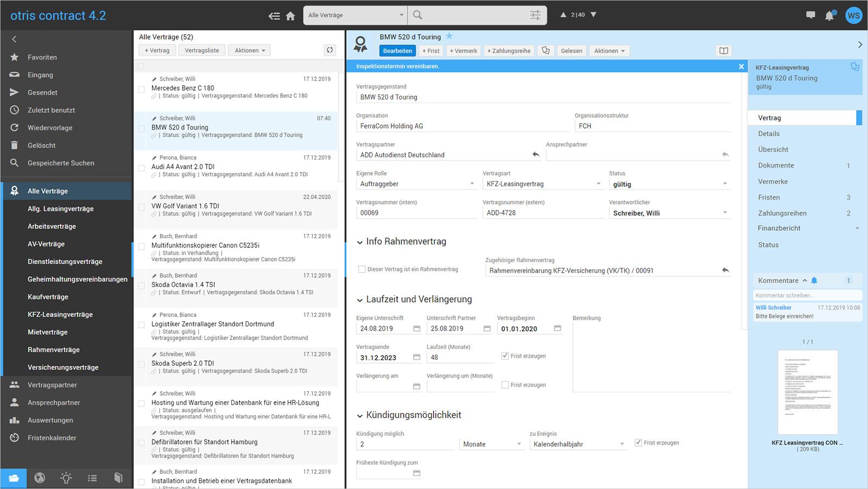Check Frist erzeugen next to Verlängerung

505,385
